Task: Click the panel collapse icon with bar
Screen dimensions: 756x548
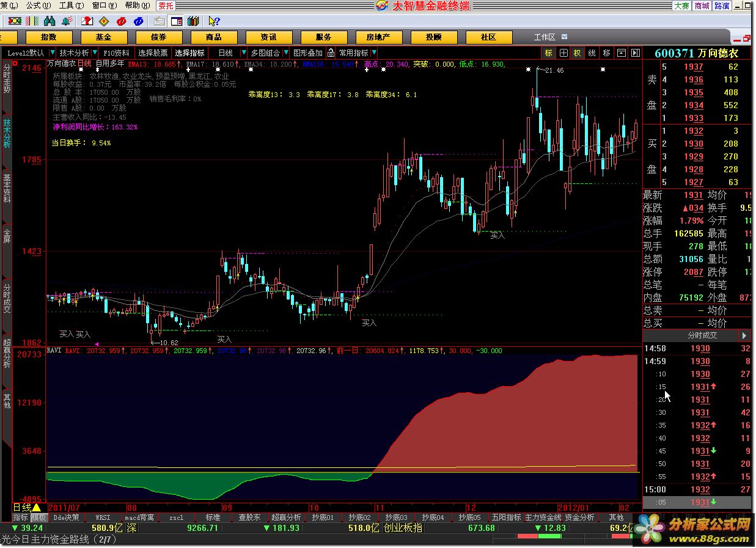Action: (x=621, y=53)
